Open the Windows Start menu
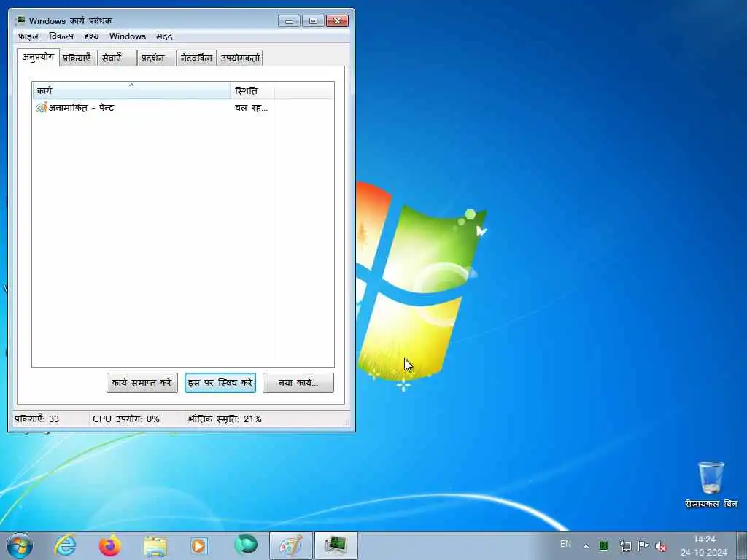This screenshot has width=747, height=560. click(x=20, y=545)
